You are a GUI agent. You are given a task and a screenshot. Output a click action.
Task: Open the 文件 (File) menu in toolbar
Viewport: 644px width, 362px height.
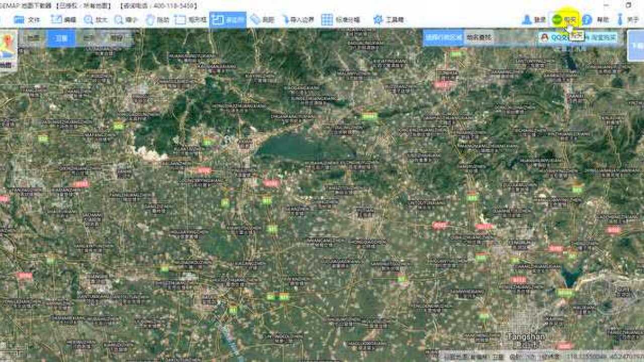tap(27, 20)
